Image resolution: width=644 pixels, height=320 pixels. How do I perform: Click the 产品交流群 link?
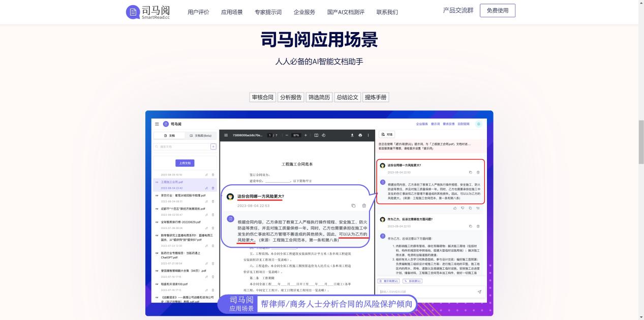(x=458, y=10)
